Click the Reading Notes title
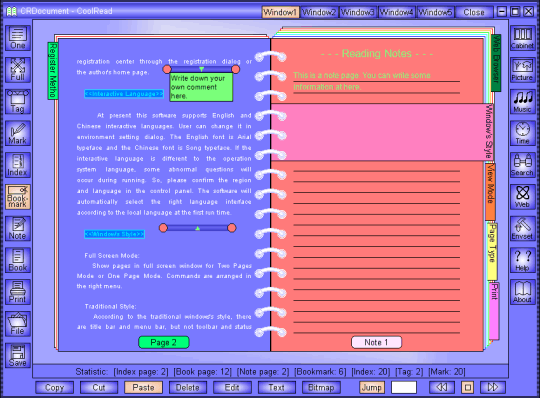 coord(377,53)
